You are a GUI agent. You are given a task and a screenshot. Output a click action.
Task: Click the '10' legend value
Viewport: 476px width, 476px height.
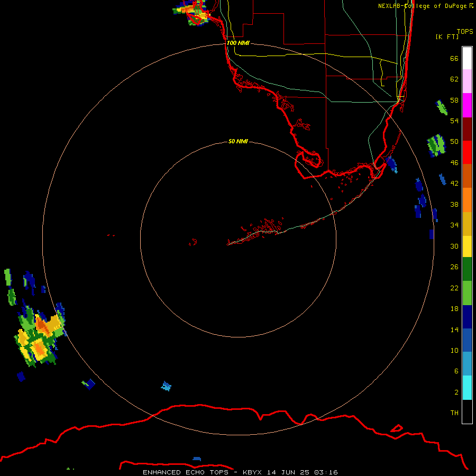454,350
